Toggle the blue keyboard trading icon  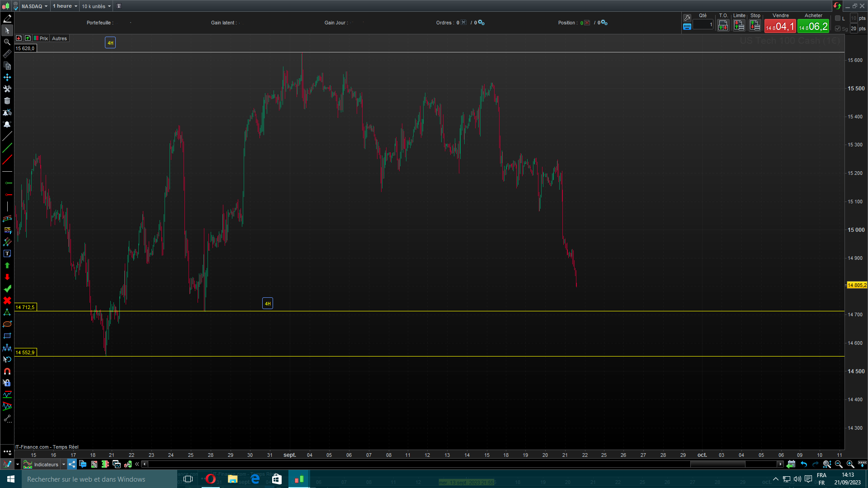687,27
